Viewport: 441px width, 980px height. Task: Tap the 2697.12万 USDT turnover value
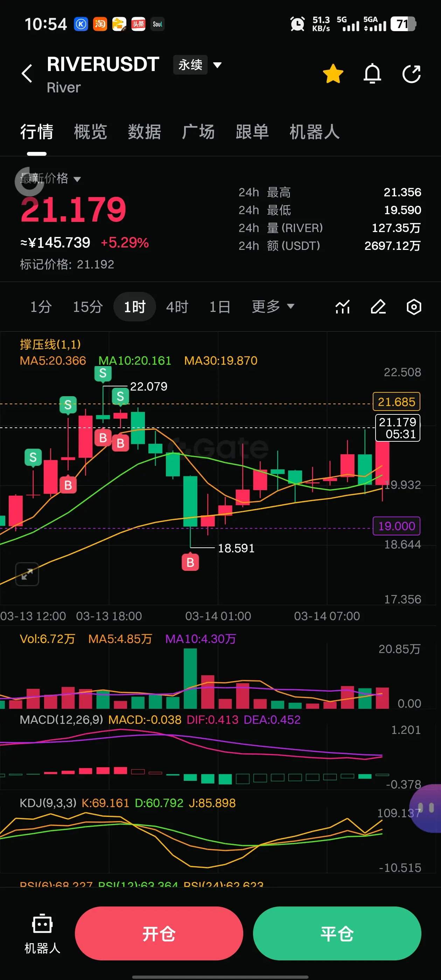pos(392,246)
